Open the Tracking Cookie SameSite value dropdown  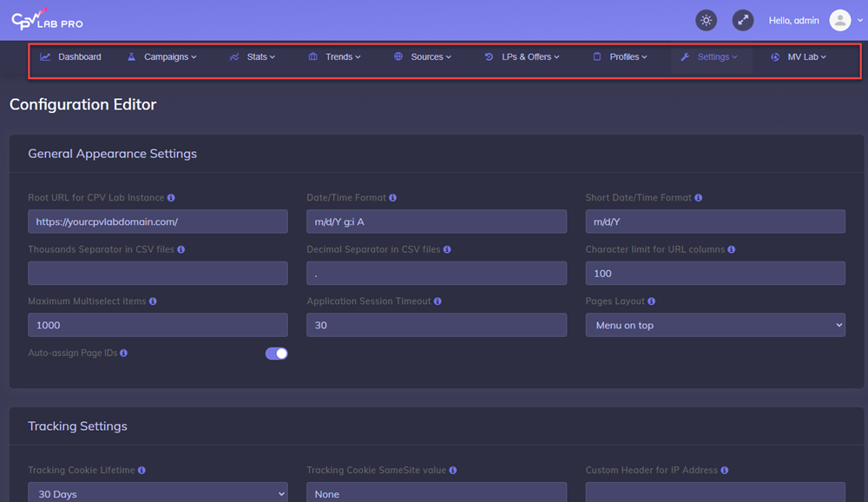click(x=437, y=492)
